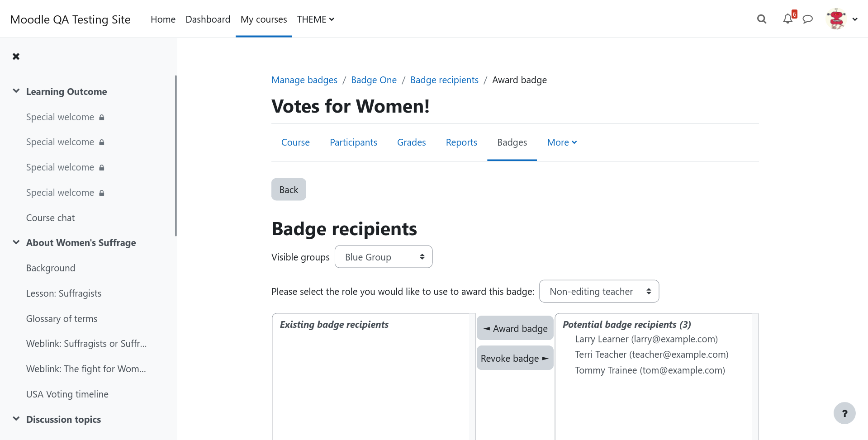Select Larry Learner in potential recipients
Viewport: 868px width, 440px height.
coord(646,339)
